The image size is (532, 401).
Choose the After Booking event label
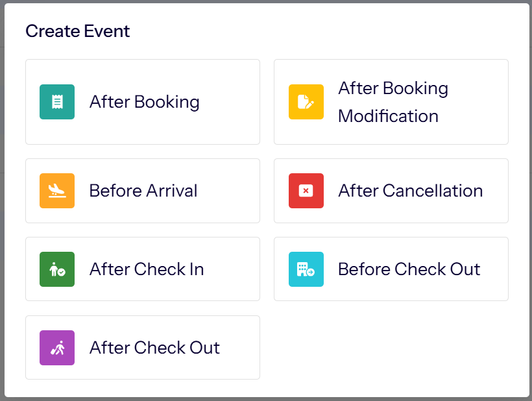(145, 102)
